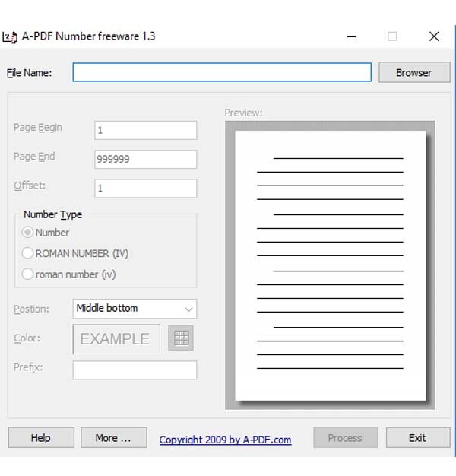Screen dimensions: 456x476
Task: Click the Postion: label
Action: click(x=31, y=309)
